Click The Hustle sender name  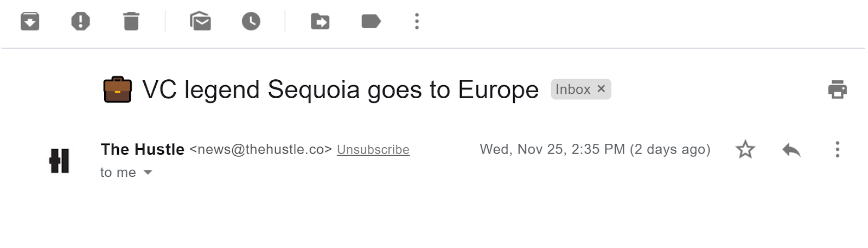pyautogui.click(x=143, y=149)
